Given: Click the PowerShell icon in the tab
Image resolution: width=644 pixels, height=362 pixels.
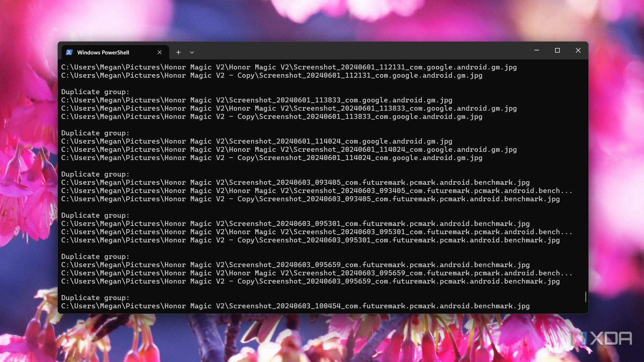Looking at the screenshot, I should [70, 52].
